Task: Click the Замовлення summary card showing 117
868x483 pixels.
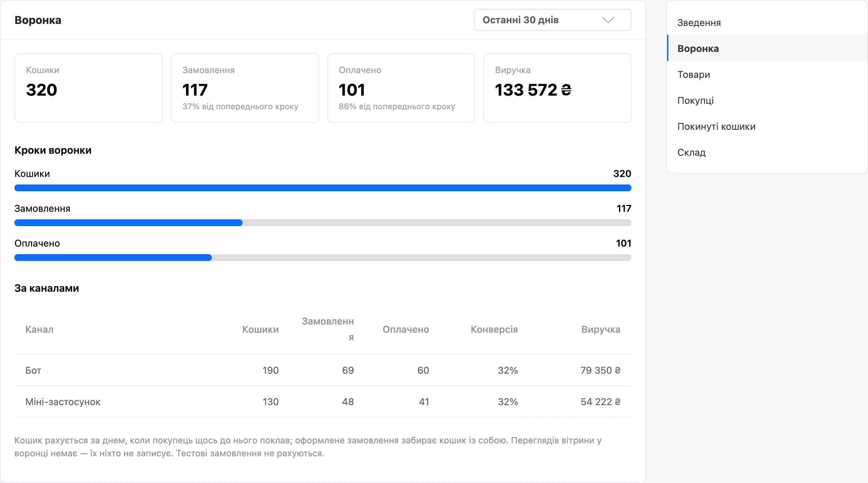Action: click(245, 88)
